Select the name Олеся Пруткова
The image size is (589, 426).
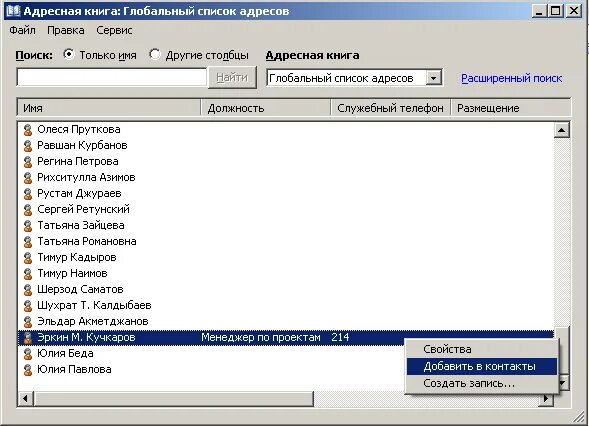pos(79,130)
